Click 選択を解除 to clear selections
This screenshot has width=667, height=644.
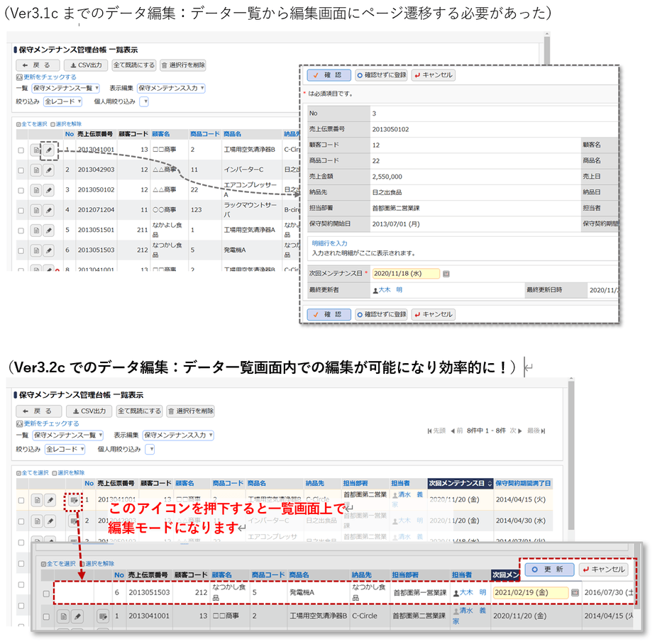point(70,125)
